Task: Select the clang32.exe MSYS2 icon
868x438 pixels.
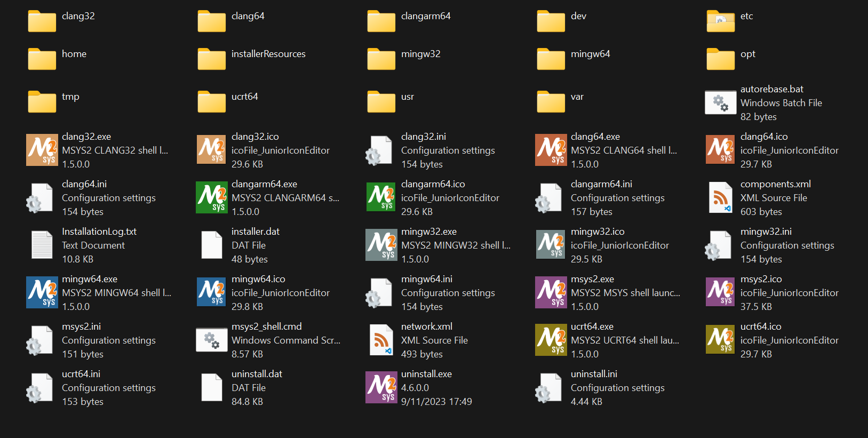Action: click(x=42, y=150)
